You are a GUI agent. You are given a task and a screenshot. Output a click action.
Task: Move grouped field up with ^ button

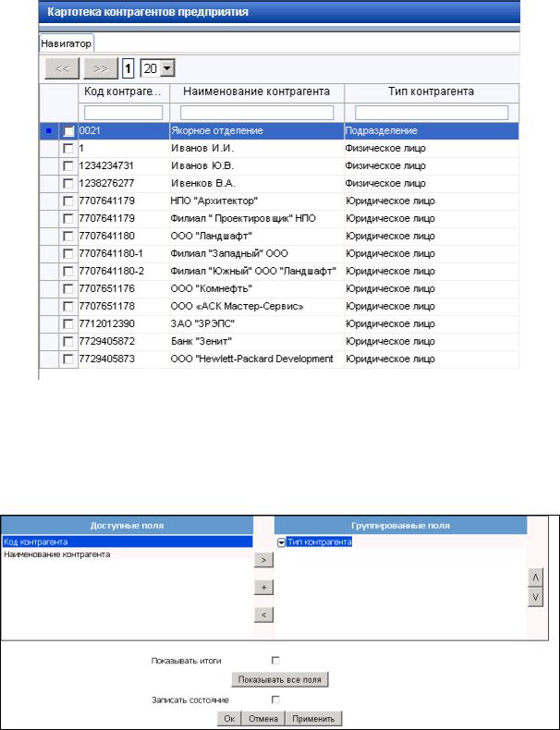[535, 578]
